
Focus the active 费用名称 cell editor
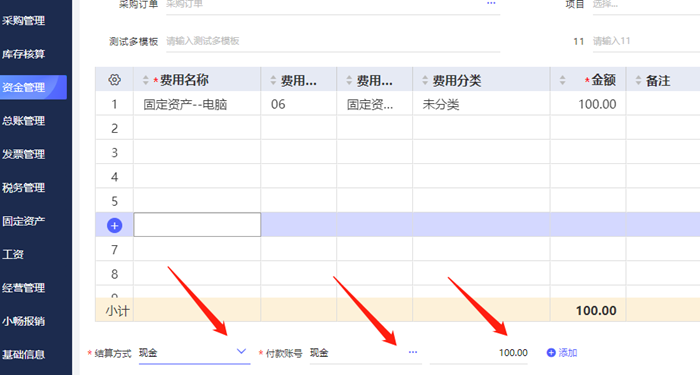point(197,225)
